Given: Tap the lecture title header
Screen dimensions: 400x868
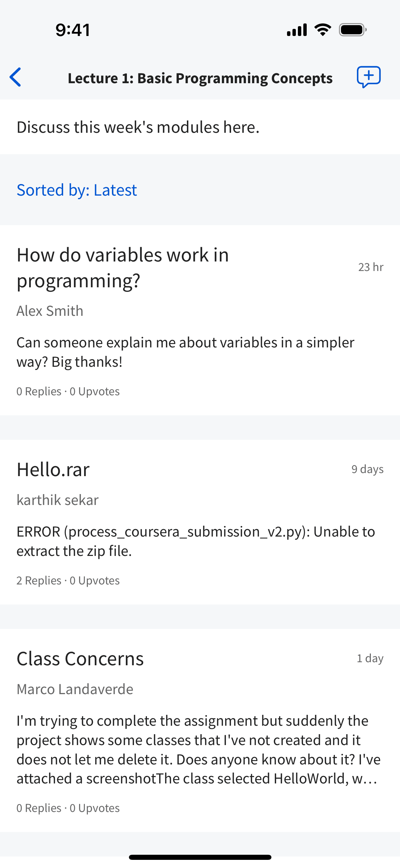Looking at the screenshot, I should pos(200,77).
